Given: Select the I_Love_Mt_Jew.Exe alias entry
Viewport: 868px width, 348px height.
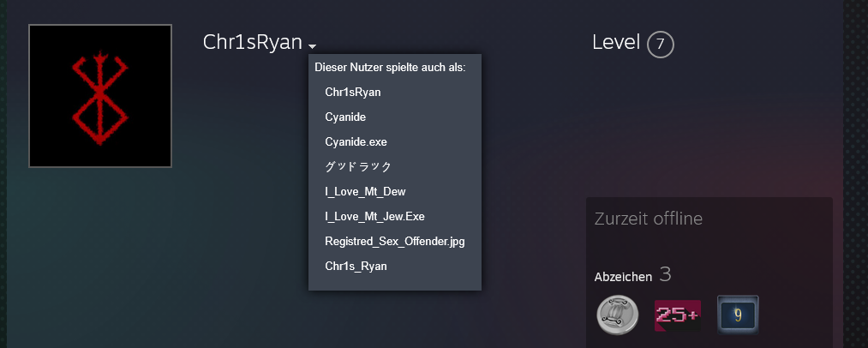Looking at the screenshot, I should [374, 216].
